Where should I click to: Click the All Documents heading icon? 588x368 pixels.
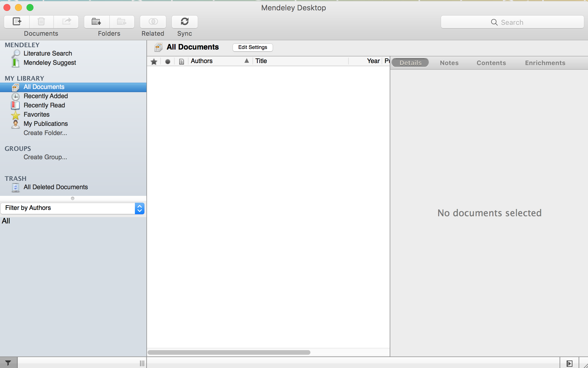point(158,47)
